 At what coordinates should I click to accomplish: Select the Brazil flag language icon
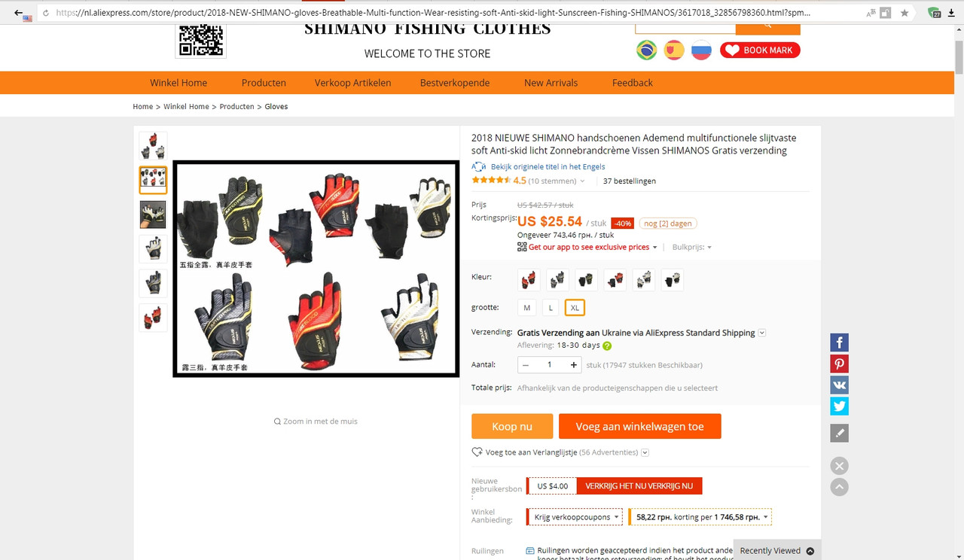[646, 50]
